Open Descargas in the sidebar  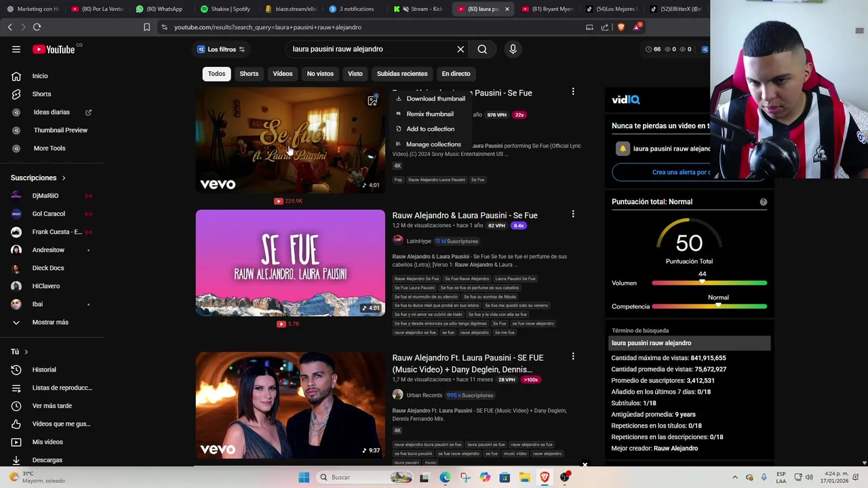point(49,460)
